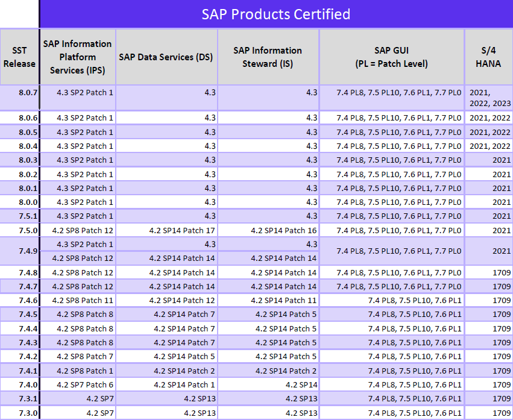Select the 8.0.1 release cell
This screenshot has width=513, height=420.
click(x=19, y=188)
